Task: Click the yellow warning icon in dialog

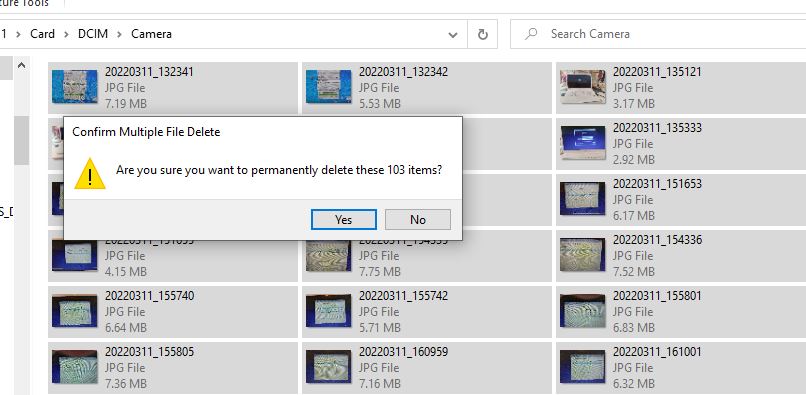Action: (x=90, y=174)
